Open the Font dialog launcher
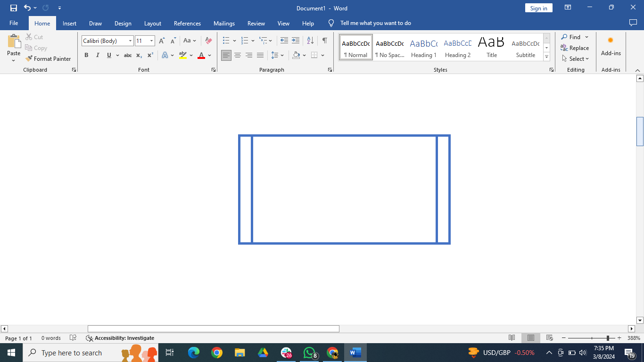The height and width of the screenshot is (362, 644). click(x=214, y=70)
